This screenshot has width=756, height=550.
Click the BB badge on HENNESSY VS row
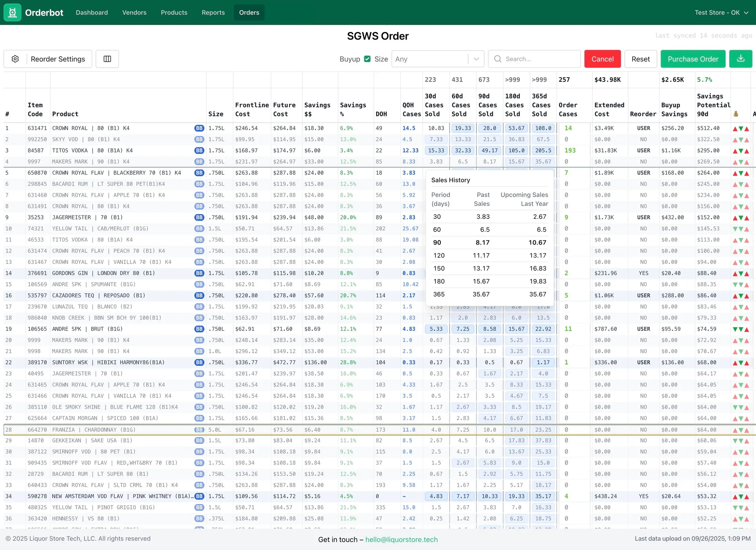(199, 519)
